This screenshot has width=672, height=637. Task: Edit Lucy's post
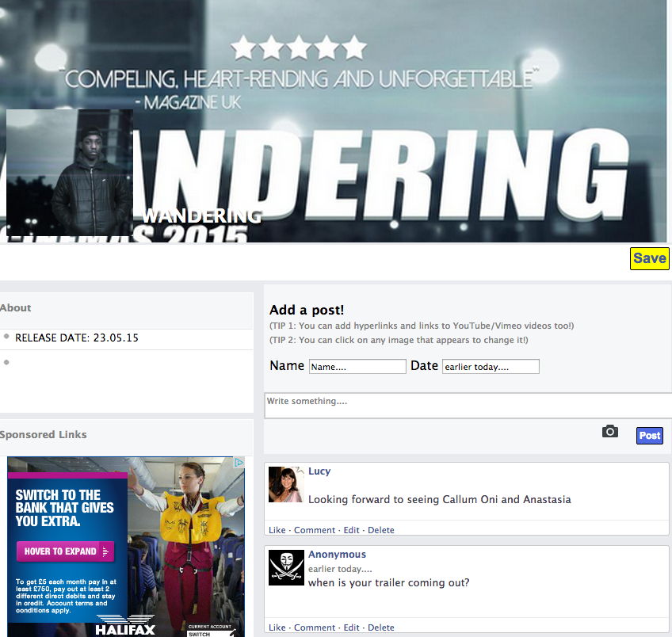tap(351, 530)
